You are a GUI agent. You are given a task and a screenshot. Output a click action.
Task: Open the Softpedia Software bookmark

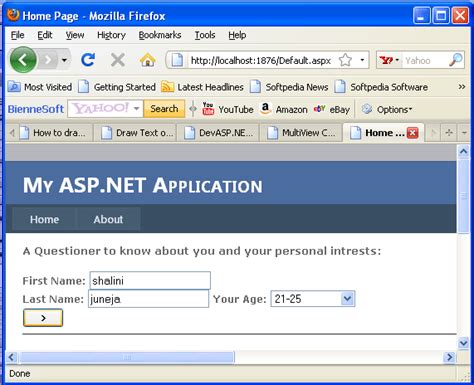click(381, 87)
